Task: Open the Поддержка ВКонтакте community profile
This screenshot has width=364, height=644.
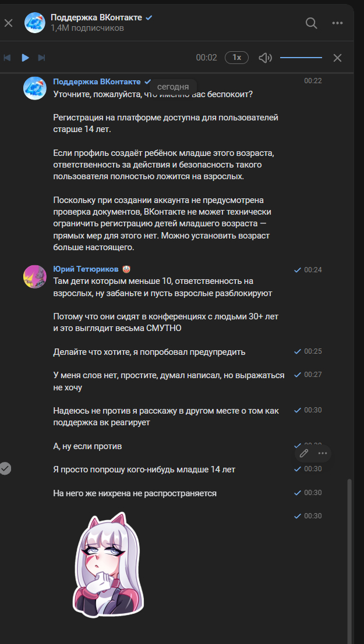Action: [97, 17]
